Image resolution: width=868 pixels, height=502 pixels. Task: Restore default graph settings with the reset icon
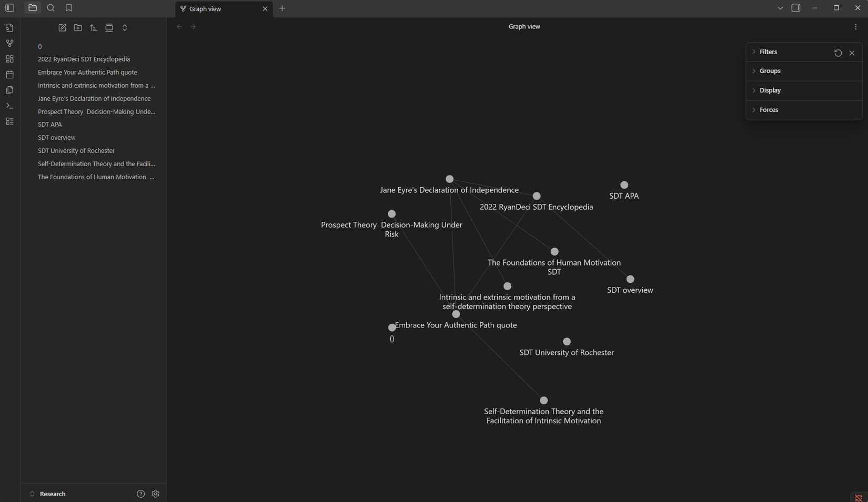838,53
